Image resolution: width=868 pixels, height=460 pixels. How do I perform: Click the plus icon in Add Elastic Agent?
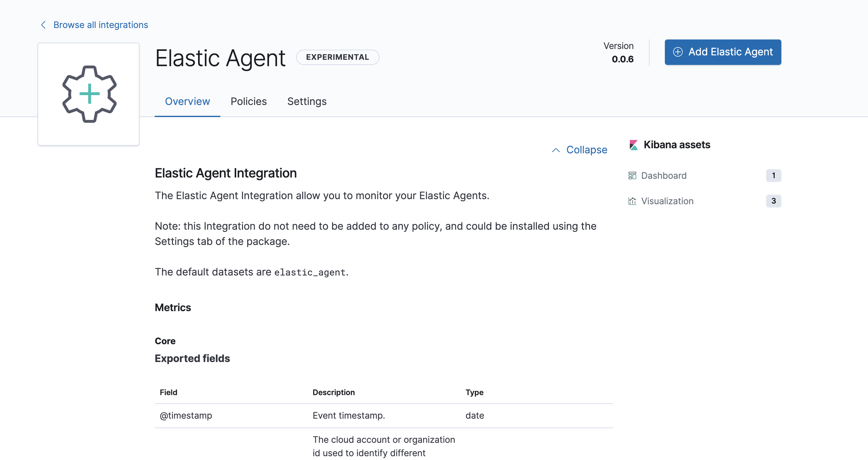[x=678, y=52]
